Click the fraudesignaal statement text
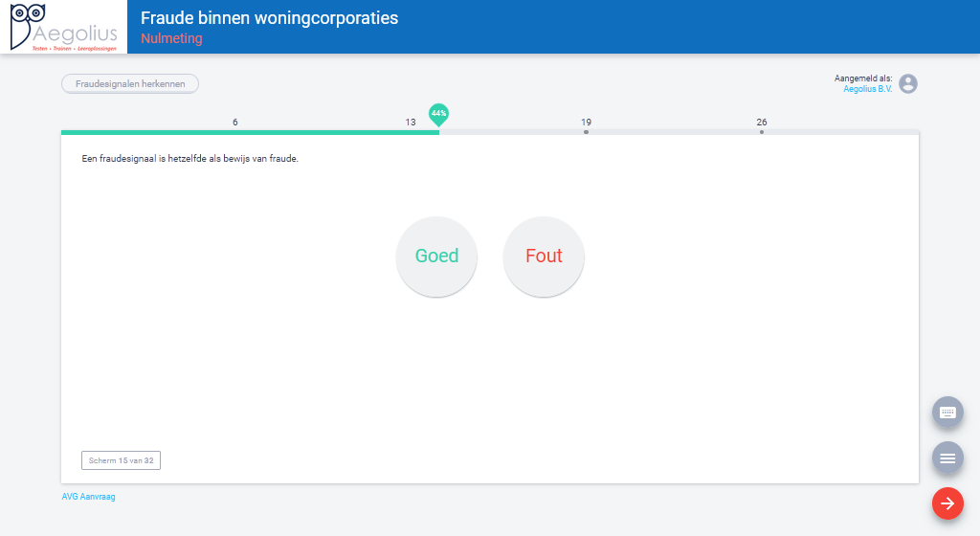The width and height of the screenshot is (980, 536). pos(190,159)
